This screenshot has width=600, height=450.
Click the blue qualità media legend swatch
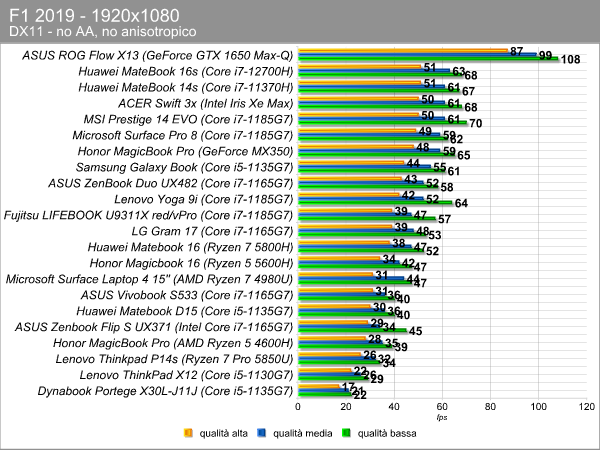click(x=262, y=433)
